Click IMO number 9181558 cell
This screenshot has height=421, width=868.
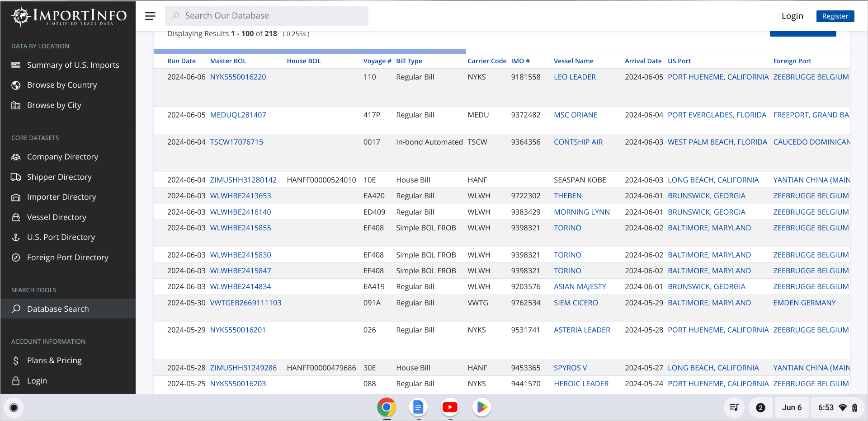click(526, 77)
